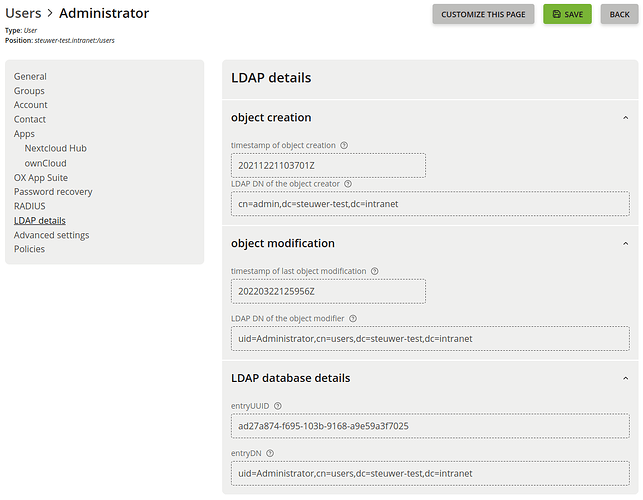Click help icon beside LDAP DN of object modifier
Viewport: 643px width, 500px height.
(x=353, y=319)
